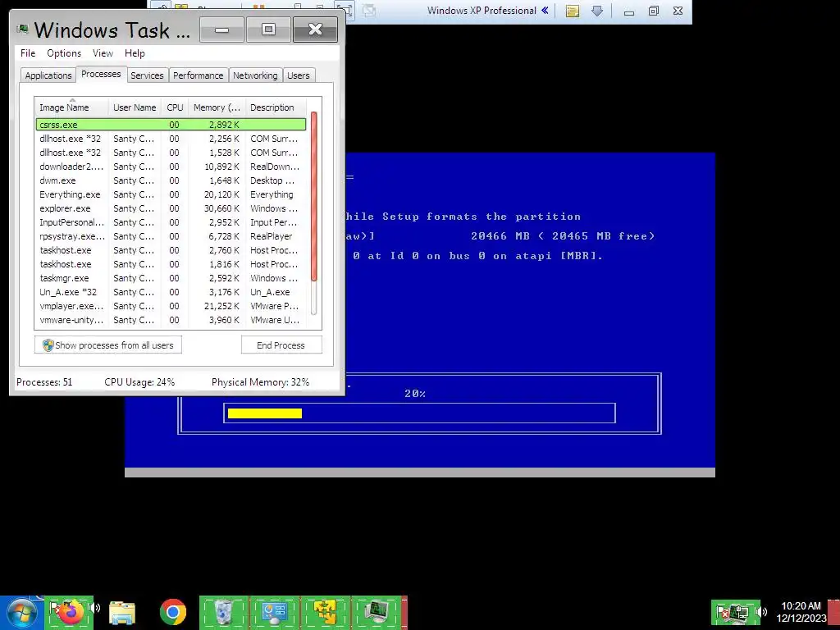Image resolution: width=840 pixels, height=630 pixels.
Task: Switch to the Applications tab
Action: (x=48, y=75)
